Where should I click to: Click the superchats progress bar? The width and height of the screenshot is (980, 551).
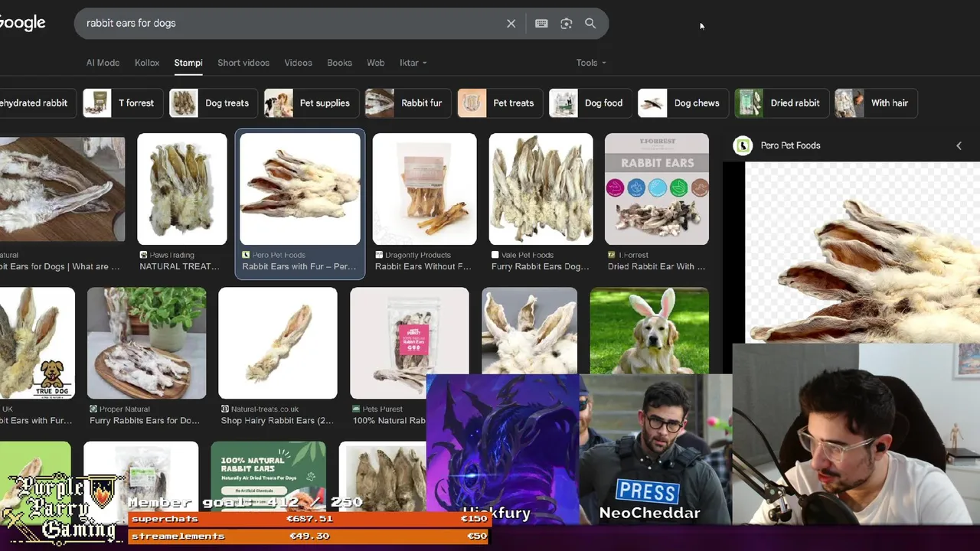(309, 519)
